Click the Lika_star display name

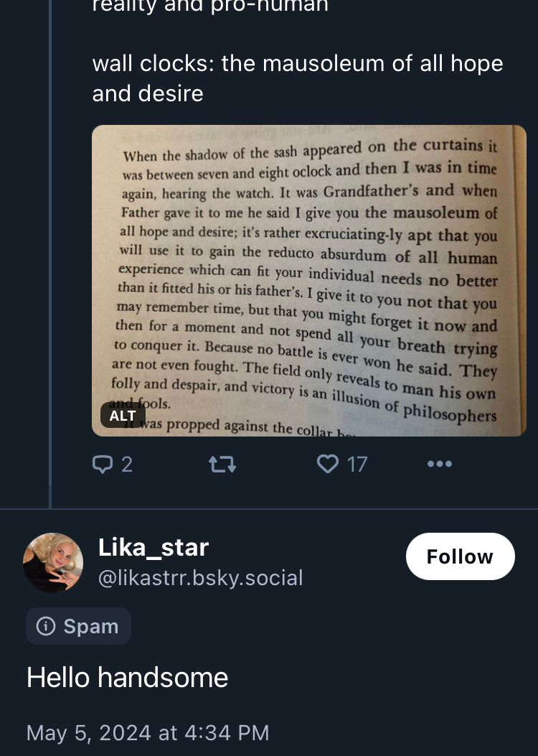[153, 547]
